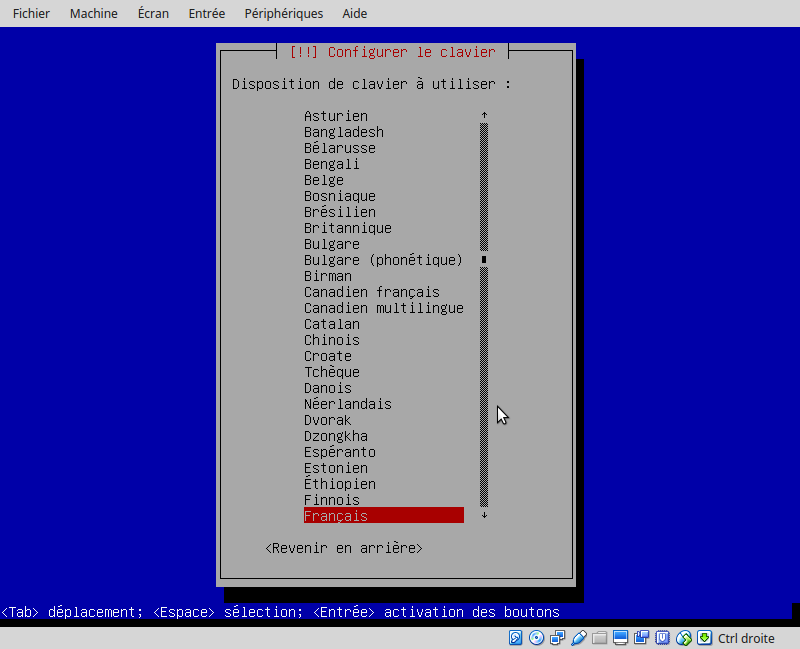Pick the Canadien multilingue layout
This screenshot has height=649, width=800.
384,308
